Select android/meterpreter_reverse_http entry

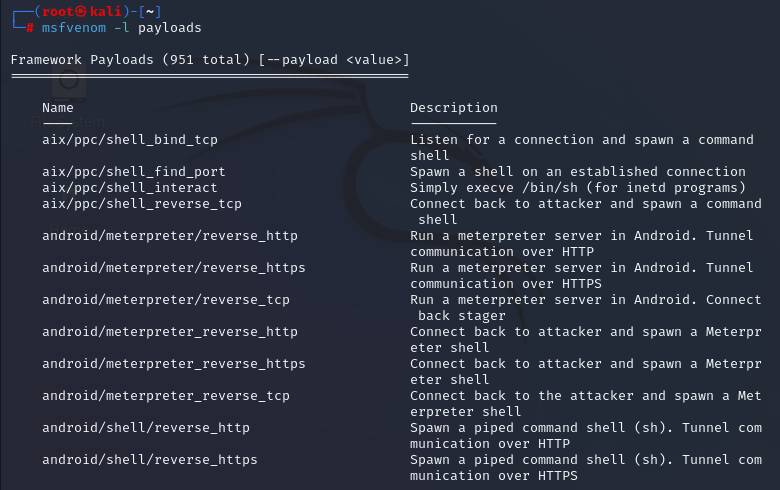[170, 332]
